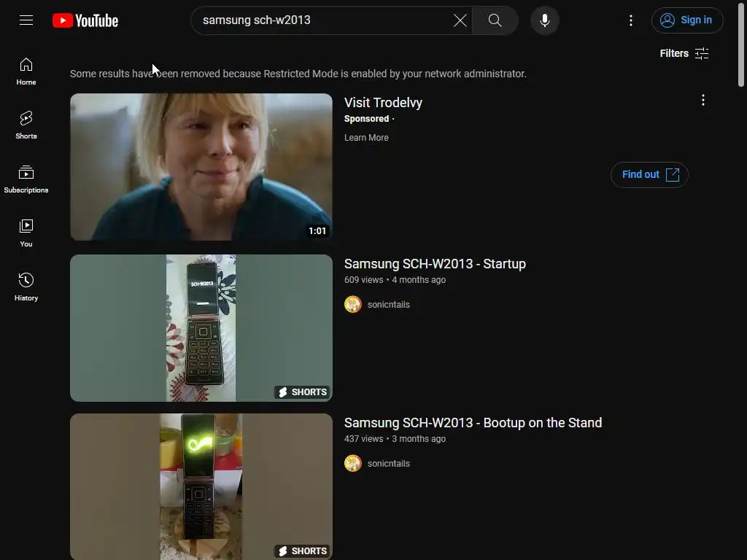Click the YouTube logo
The image size is (747, 560).
[x=85, y=20]
